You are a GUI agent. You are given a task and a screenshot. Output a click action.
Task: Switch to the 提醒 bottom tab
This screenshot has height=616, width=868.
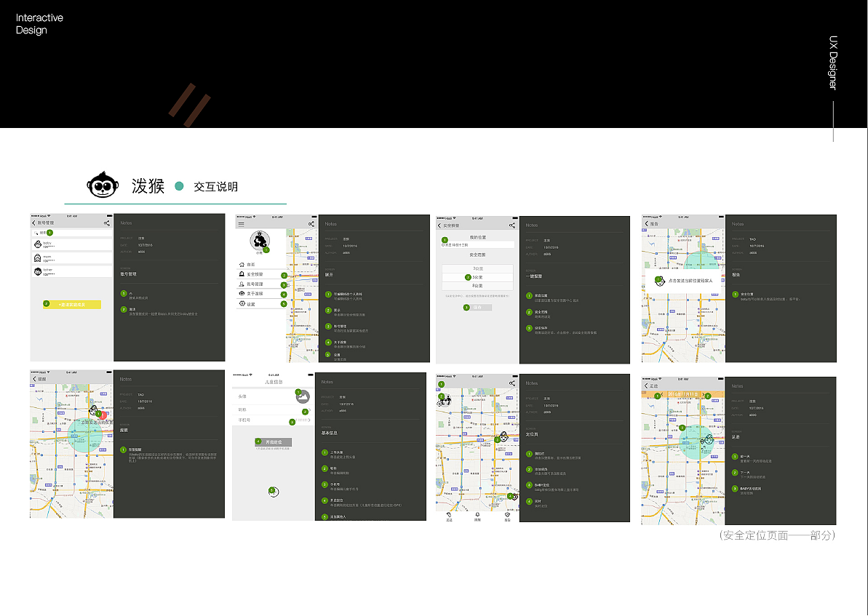478,517
